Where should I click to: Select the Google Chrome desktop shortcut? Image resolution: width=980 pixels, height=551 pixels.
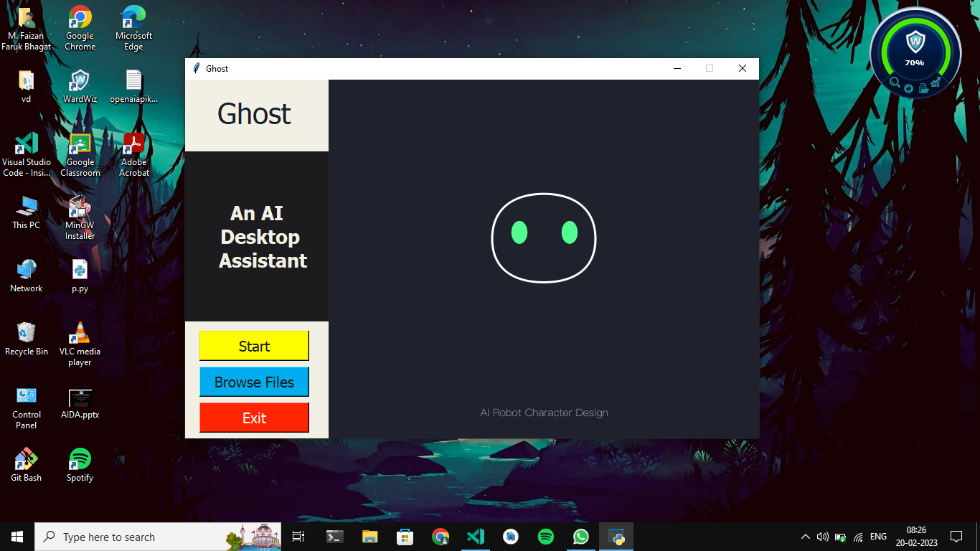pos(80,29)
